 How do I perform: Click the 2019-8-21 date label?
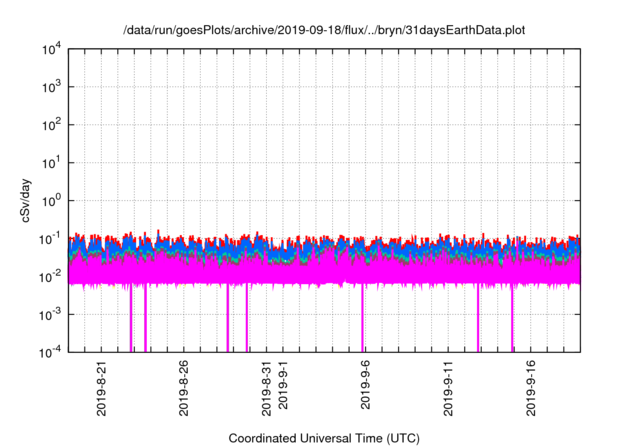click(x=101, y=388)
